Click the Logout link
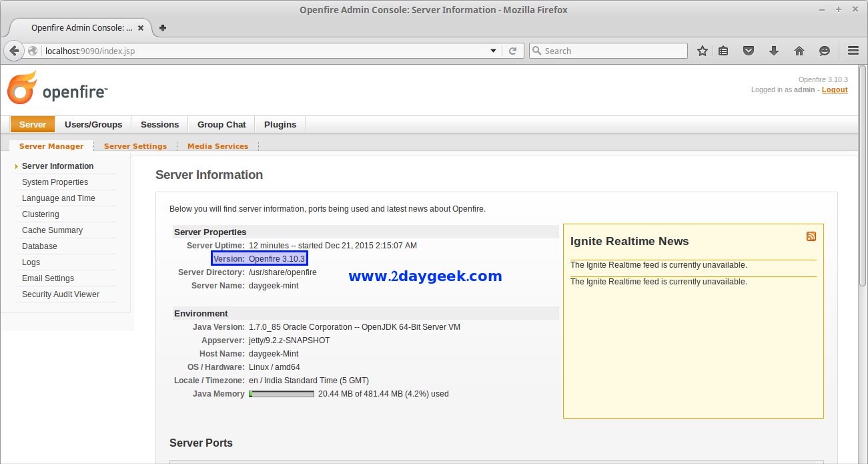 [x=835, y=89]
